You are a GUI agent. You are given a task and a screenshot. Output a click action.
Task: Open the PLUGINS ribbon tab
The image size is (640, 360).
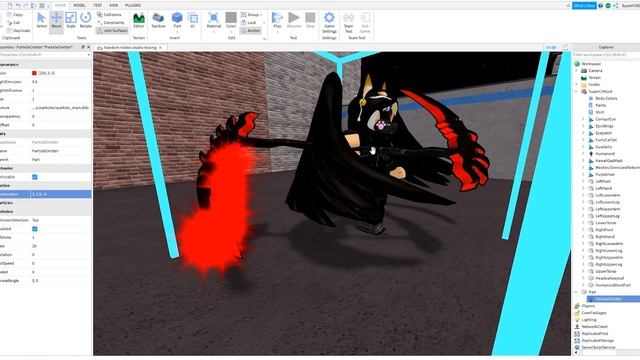point(133,5)
